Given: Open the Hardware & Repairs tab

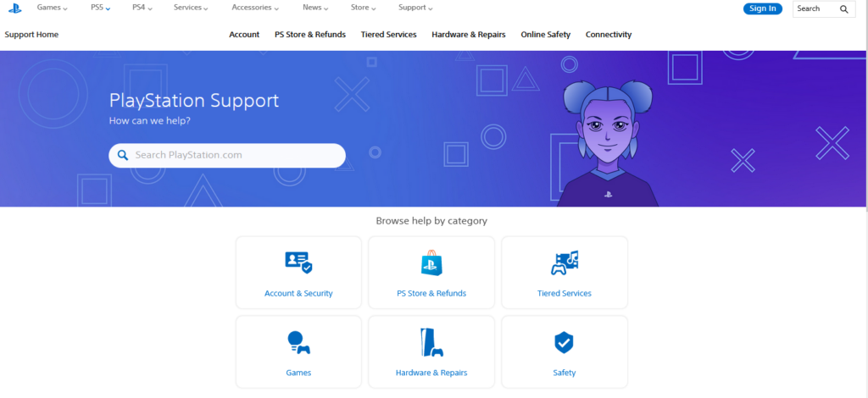Looking at the screenshot, I should (x=468, y=34).
